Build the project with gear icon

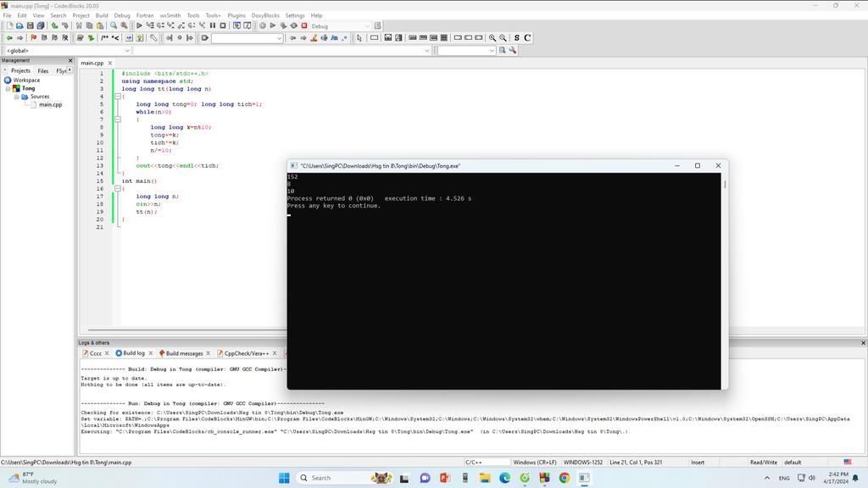click(x=263, y=25)
